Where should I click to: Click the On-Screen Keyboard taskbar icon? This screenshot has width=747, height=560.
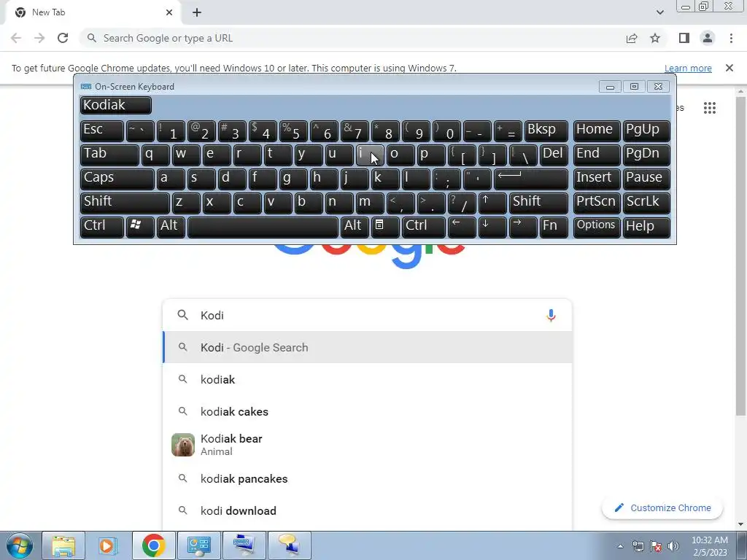pos(244,545)
